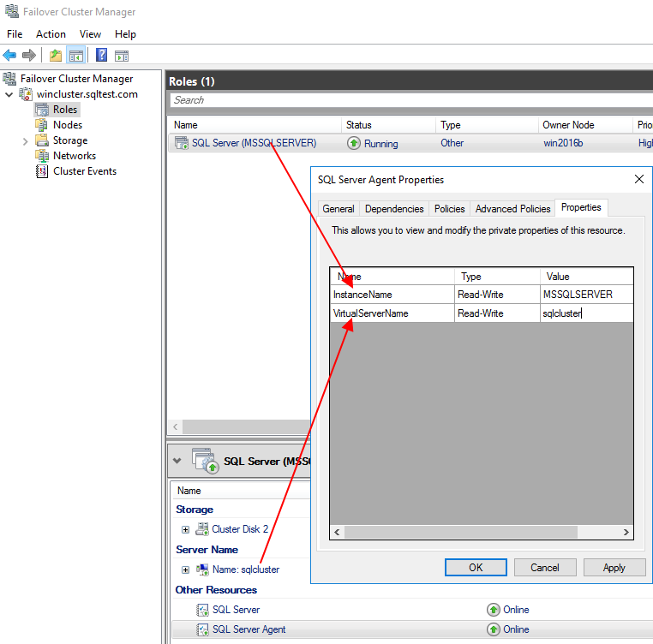The height and width of the screenshot is (644, 653).
Task: Select the InstanceName property row name
Action: pyautogui.click(x=392, y=295)
